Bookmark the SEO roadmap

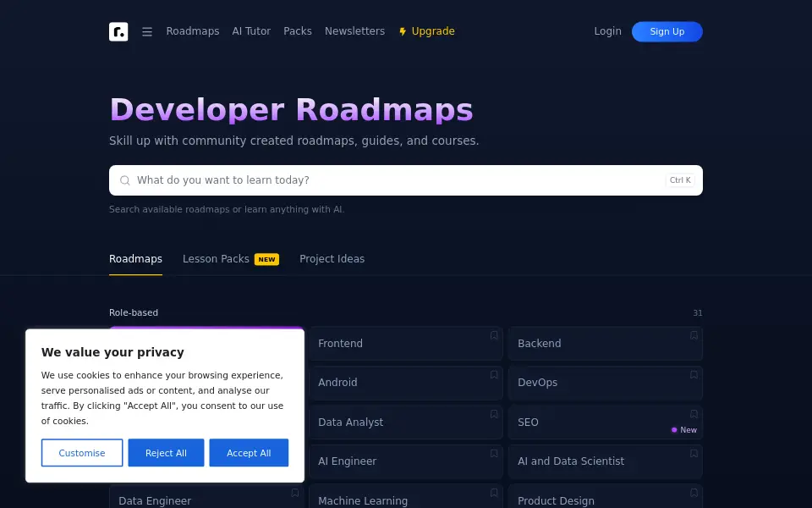694,414
